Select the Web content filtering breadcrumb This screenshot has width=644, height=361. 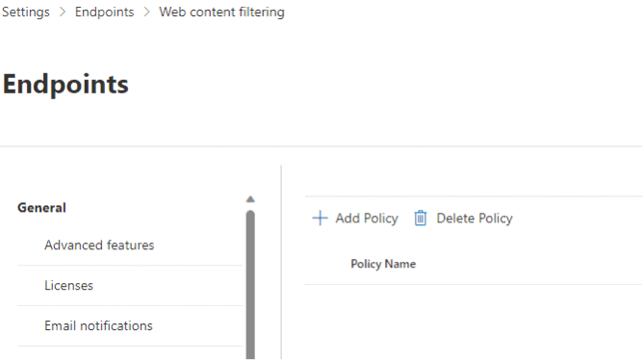tap(221, 13)
